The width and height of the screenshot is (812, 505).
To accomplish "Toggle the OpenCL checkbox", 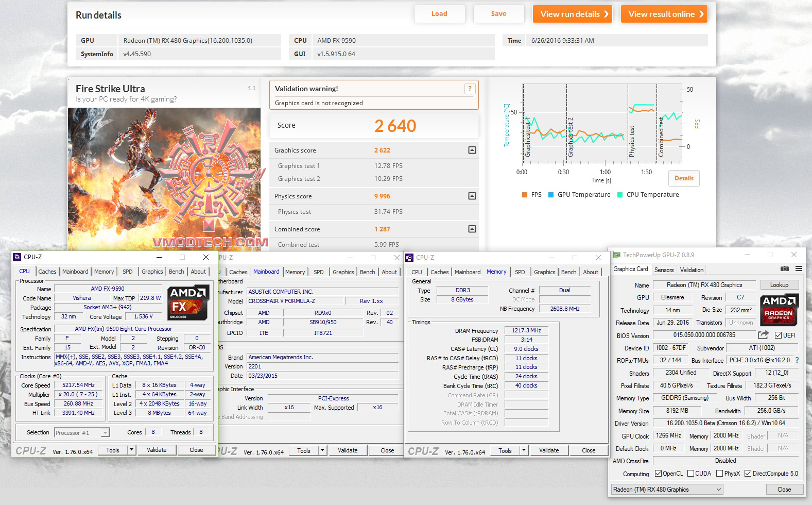I will [x=658, y=474].
